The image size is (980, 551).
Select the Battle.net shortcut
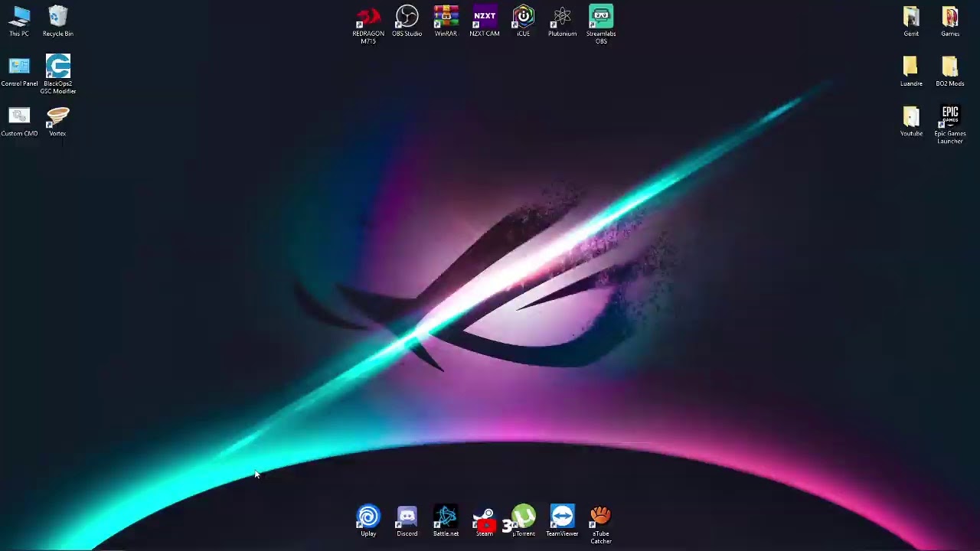tap(446, 521)
